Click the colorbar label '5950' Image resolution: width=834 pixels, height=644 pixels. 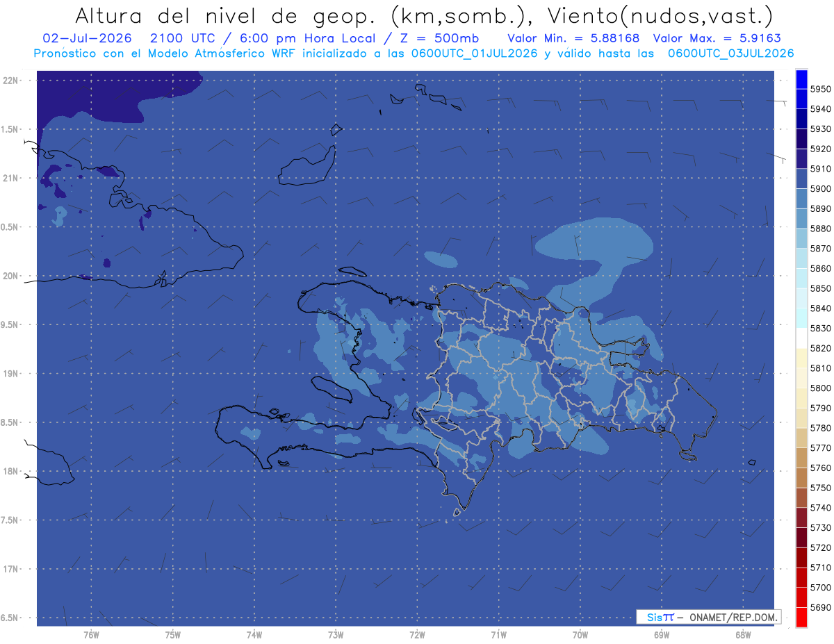pyautogui.click(x=820, y=89)
